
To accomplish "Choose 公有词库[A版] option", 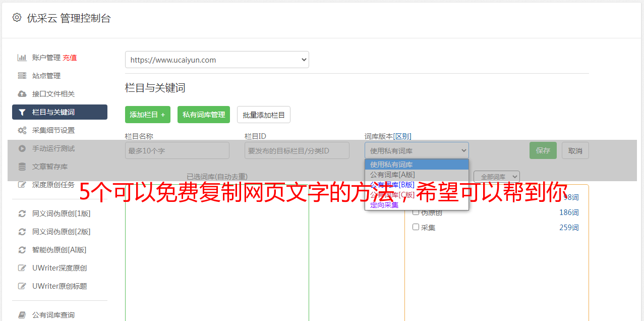I will [x=417, y=175].
